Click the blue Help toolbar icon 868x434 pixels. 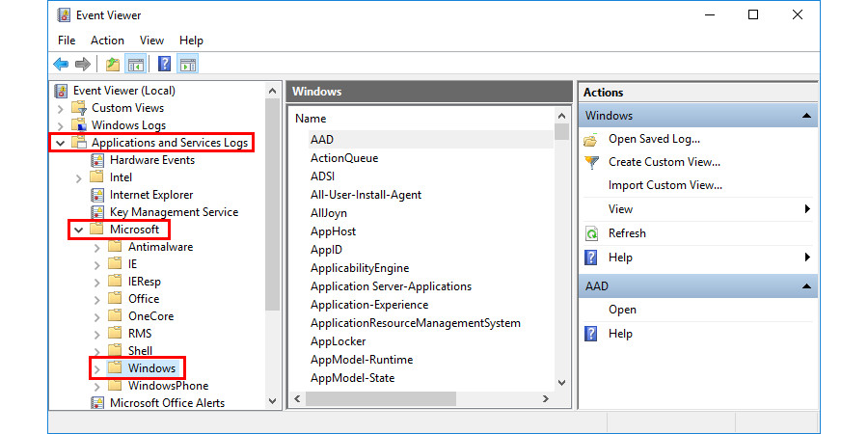point(164,65)
